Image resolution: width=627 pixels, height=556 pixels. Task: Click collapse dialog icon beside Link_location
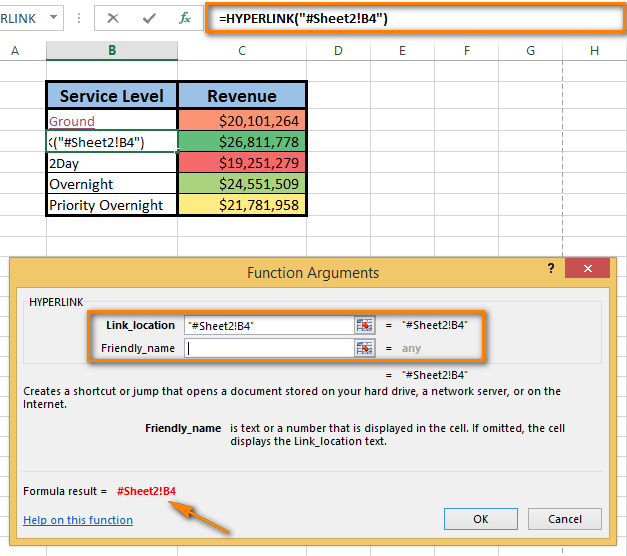click(x=364, y=325)
